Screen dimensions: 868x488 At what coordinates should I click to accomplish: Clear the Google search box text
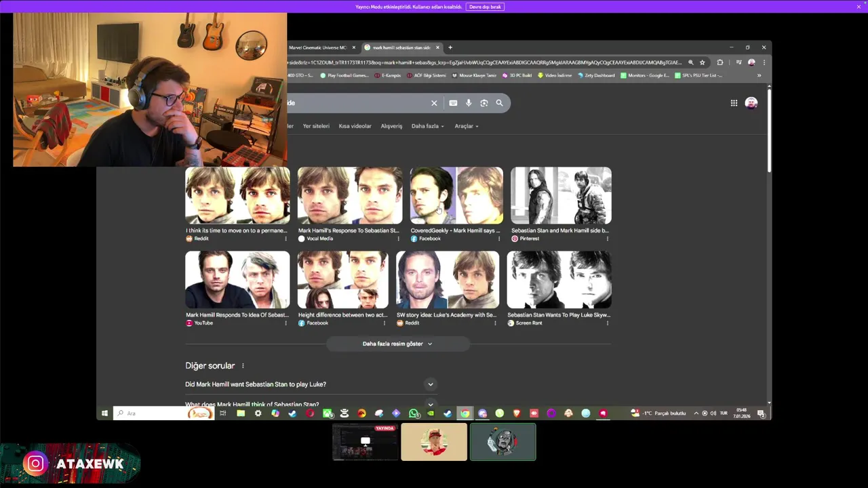[434, 103]
